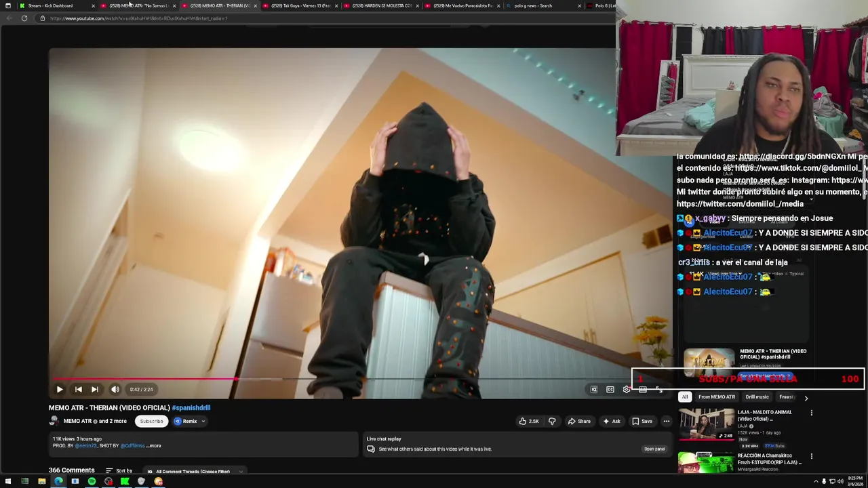The height and width of the screenshot is (488, 868).
Task: Show hidden system tray icons
Action: (816, 481)
